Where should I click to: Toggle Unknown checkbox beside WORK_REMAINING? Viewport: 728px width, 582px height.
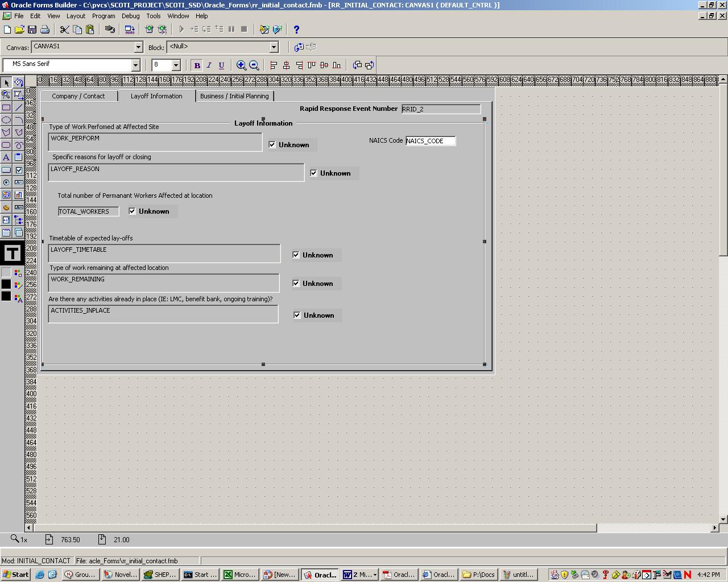pyautogui.click(x=296, y=284)
